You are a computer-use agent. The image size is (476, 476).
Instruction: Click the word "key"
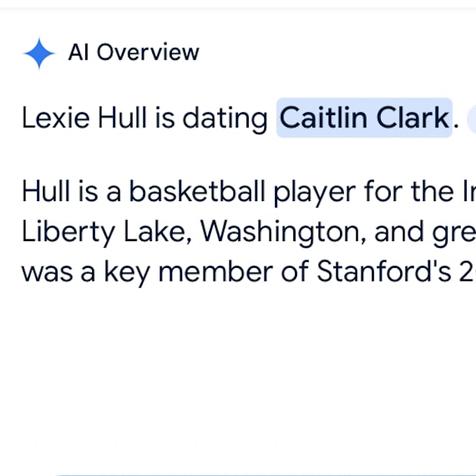tap(125, 273)
